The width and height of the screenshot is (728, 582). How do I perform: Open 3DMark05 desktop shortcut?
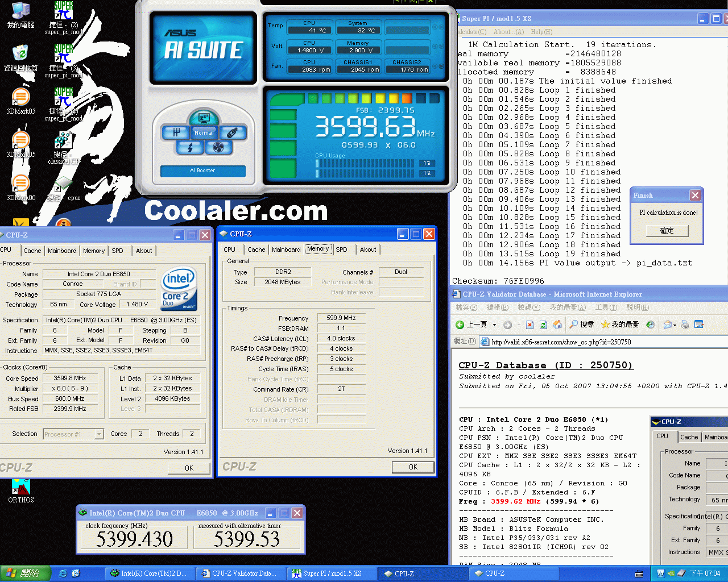point(21,145)
